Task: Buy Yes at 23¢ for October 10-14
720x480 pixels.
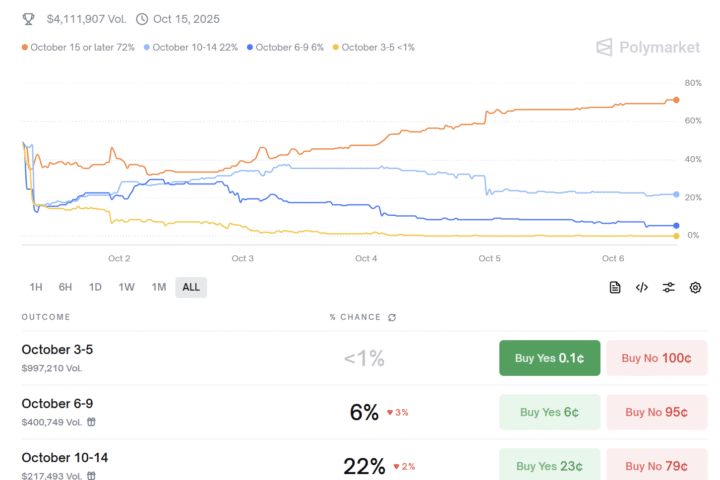Action: click(549, 465)
